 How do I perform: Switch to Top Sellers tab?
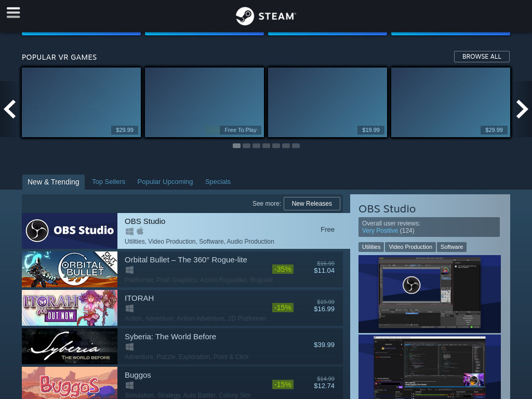tap(109, 182)
